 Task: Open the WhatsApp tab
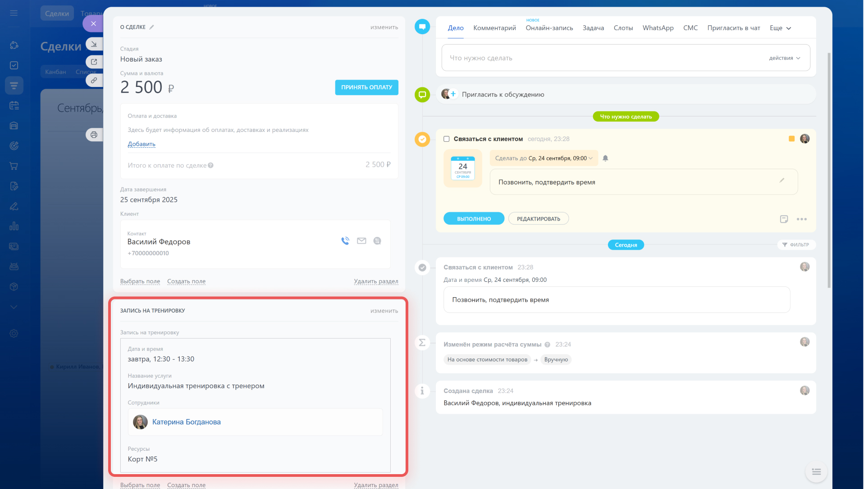pos(658,28)
